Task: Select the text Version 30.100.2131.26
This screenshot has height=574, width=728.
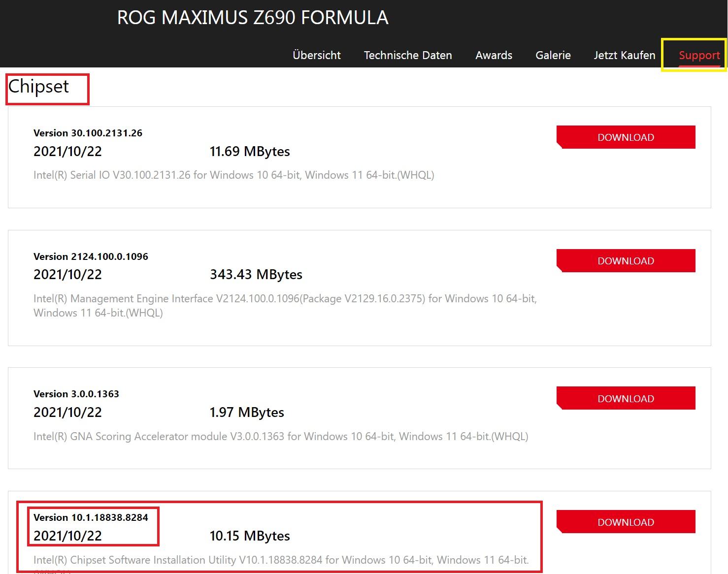Action: pyautogui.click(x=88, y=133)
